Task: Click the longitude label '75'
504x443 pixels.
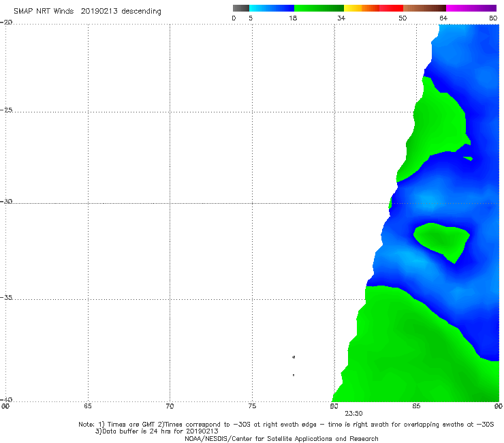Action: 252,406
